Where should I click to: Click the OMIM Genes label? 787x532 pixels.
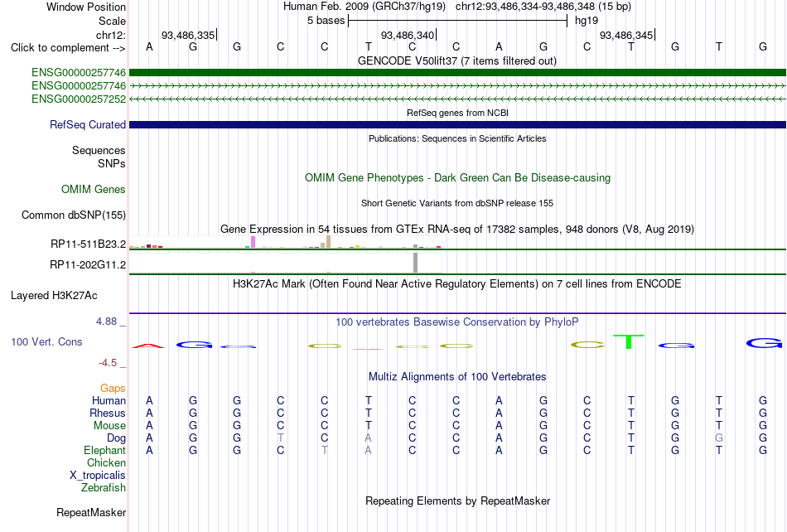point(94,189)
